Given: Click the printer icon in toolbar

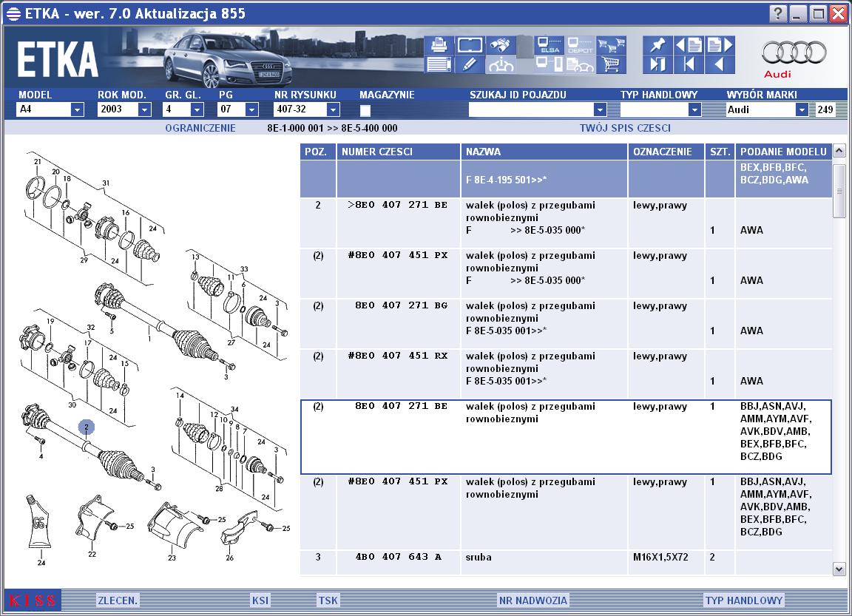Looking at the screenshot, I should point(439,45).
